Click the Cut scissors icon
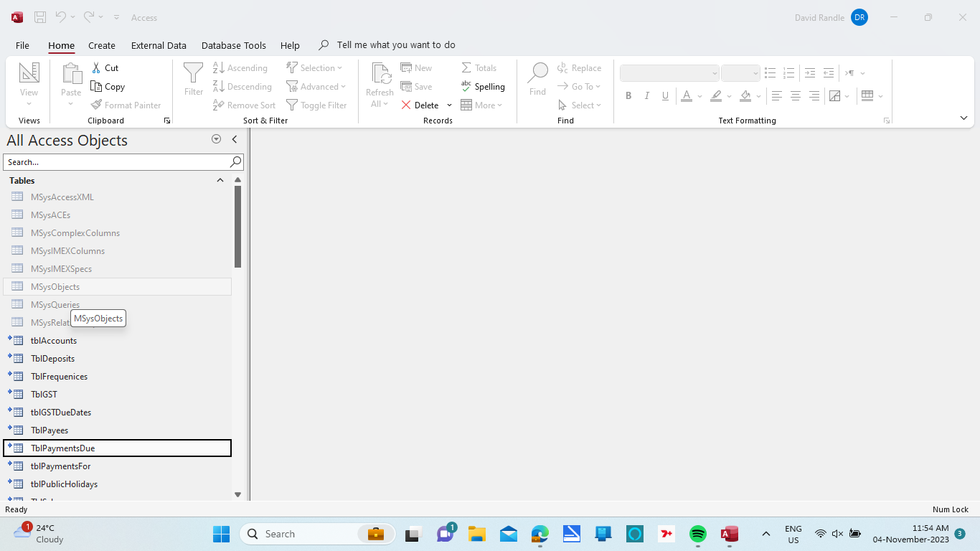 click(x=97, y=68)
